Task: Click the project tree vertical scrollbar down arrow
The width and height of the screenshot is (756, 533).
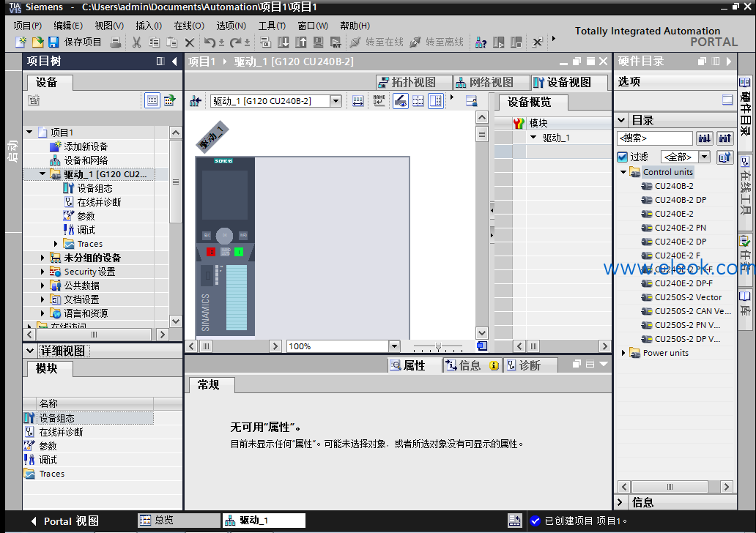Action: pos(176,321)
